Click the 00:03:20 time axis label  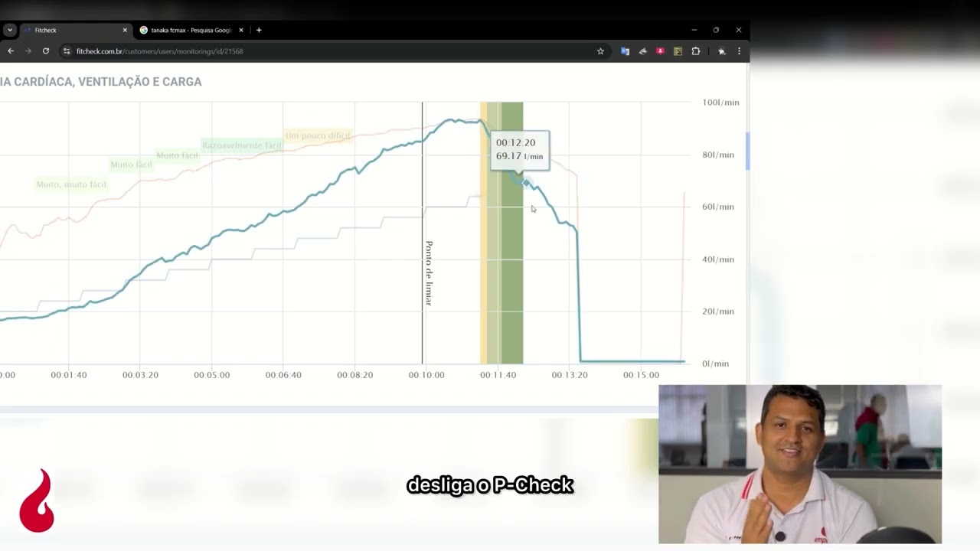point(140,375)
